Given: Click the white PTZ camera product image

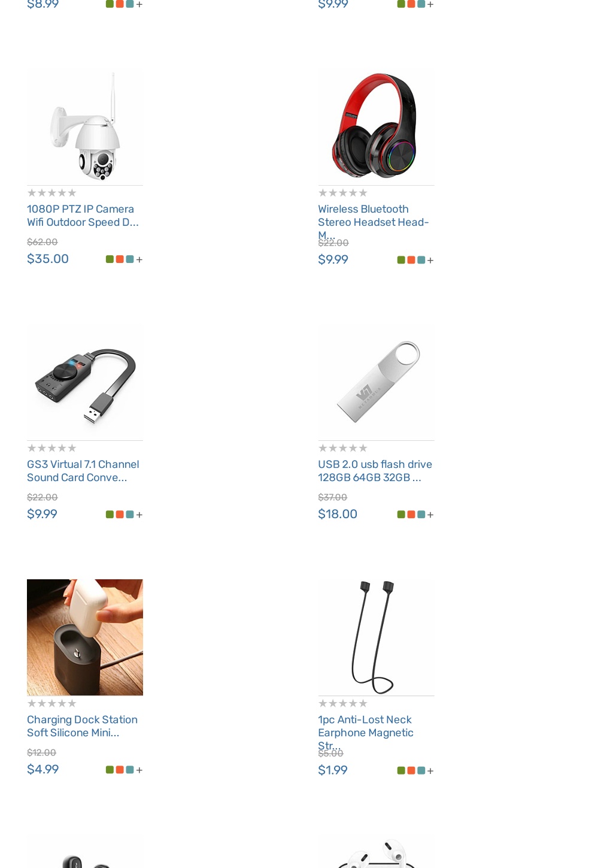Looking at the screenshot, I should (x=85, y=127).
